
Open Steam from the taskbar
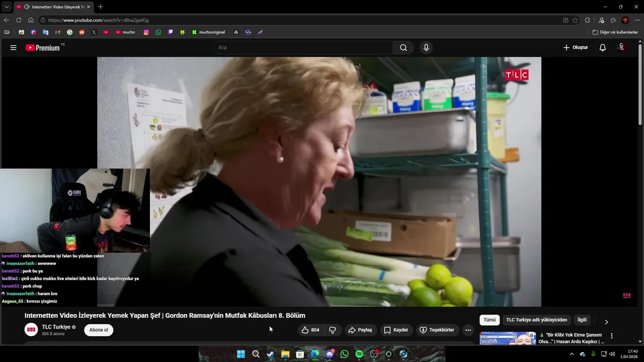(271, 354)
